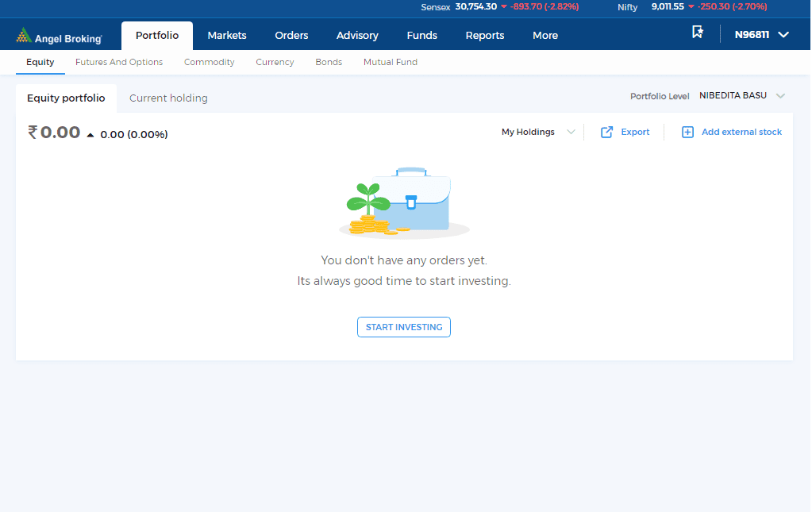Click the 0.00 (0.00%) change text
Viewport: 812px width, 512px height.
pyautogui.click(x=134, y=135)
